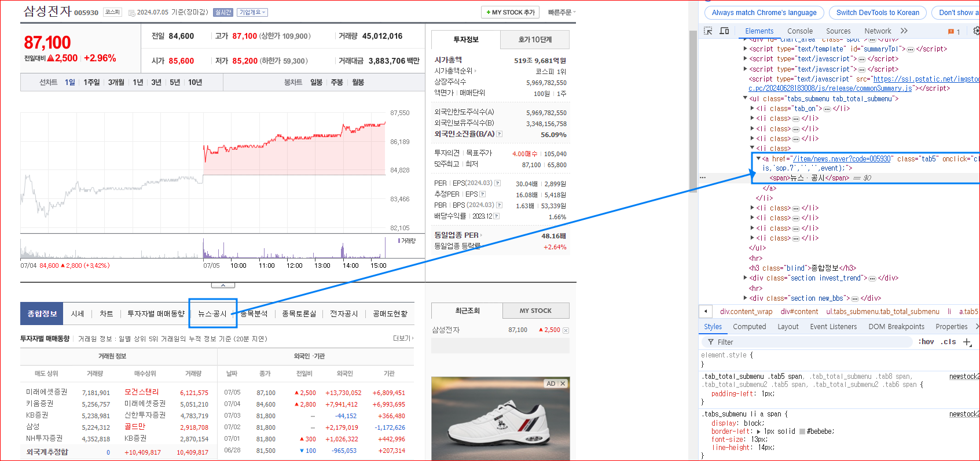Viewport: 980px width, 461px height.
Task: Open the 기업개요 dropdown
Action: (x=252, y=12)
